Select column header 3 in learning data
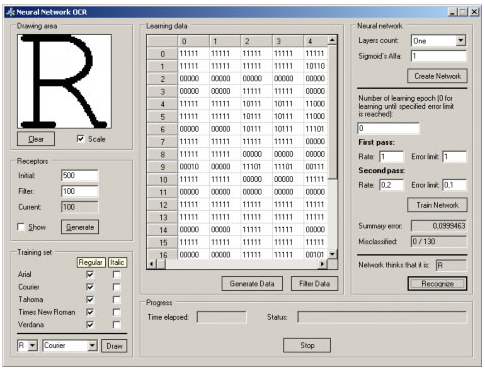 [288, 41]
